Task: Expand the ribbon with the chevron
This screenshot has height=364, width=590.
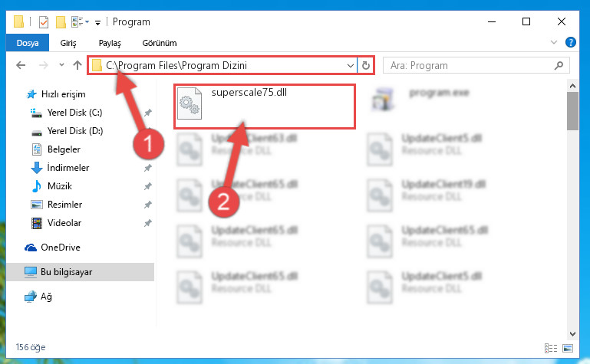Action: click(x=553, y=42)
